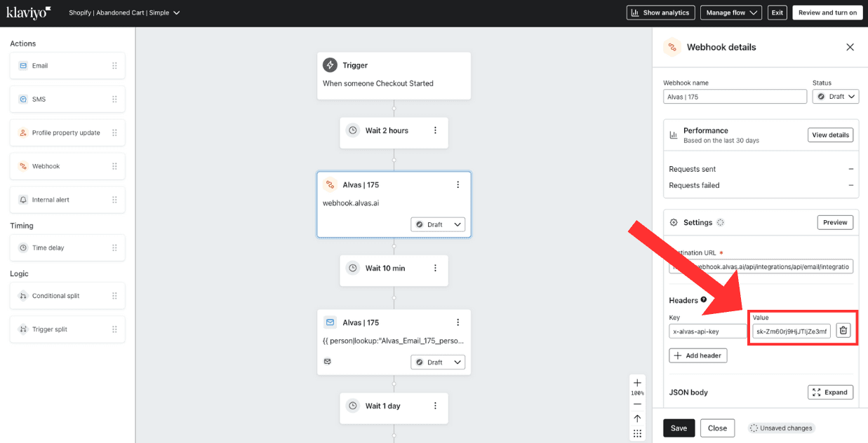Open options menu on Alvas webhook node

pyautogui.click(x=458, y=185)
